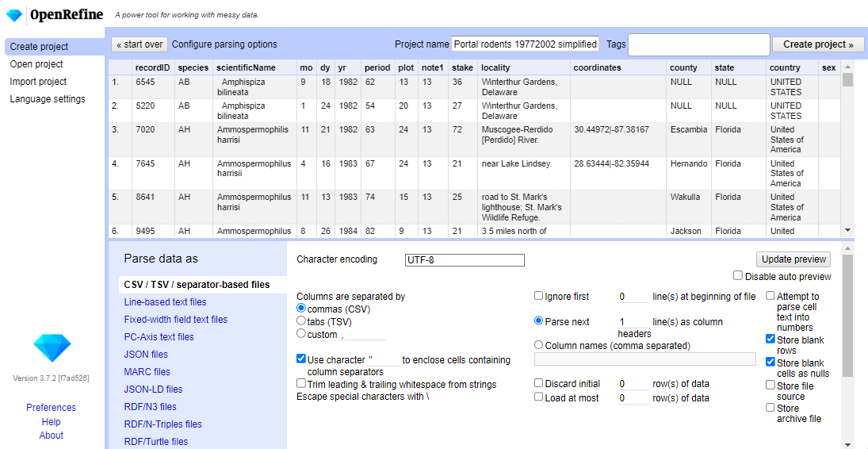Open Help link
Screen dimensions: 868x449
pos(51,421)
